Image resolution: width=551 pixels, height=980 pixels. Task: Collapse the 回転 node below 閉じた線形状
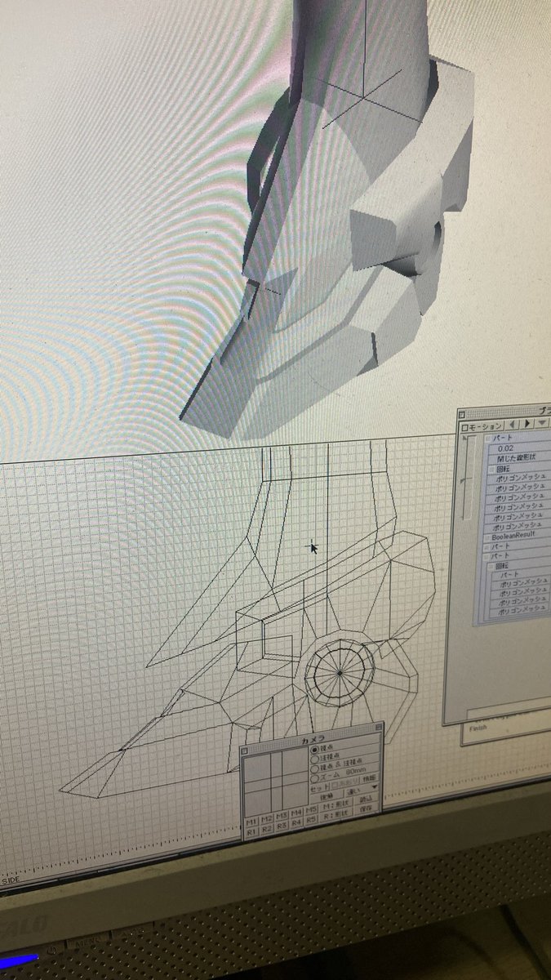pos(491,470)
